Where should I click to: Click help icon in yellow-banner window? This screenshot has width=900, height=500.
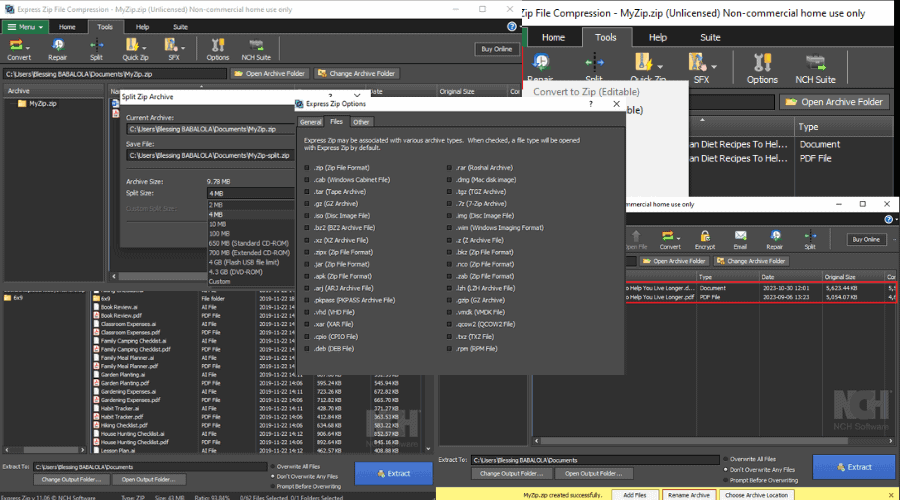point(889,219)
